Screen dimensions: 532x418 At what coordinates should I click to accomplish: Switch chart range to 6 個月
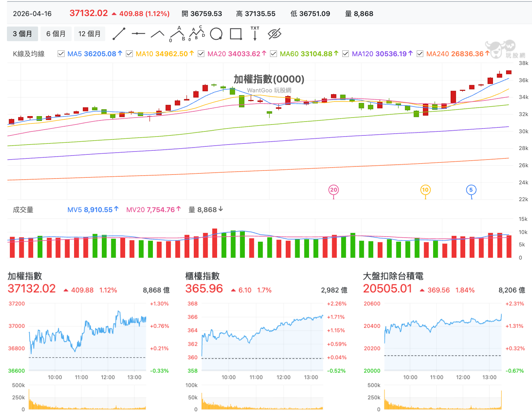(x=56, y=34)
